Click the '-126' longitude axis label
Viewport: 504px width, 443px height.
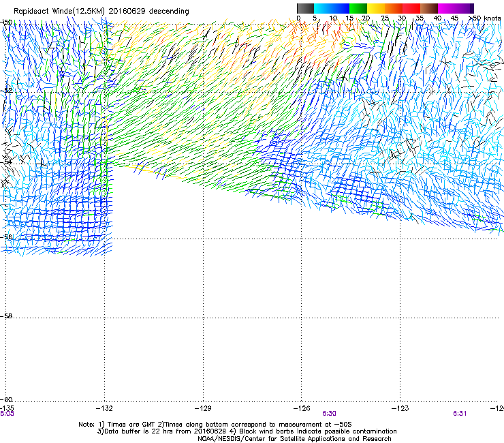pyautogui.click(x=302, y=408)
